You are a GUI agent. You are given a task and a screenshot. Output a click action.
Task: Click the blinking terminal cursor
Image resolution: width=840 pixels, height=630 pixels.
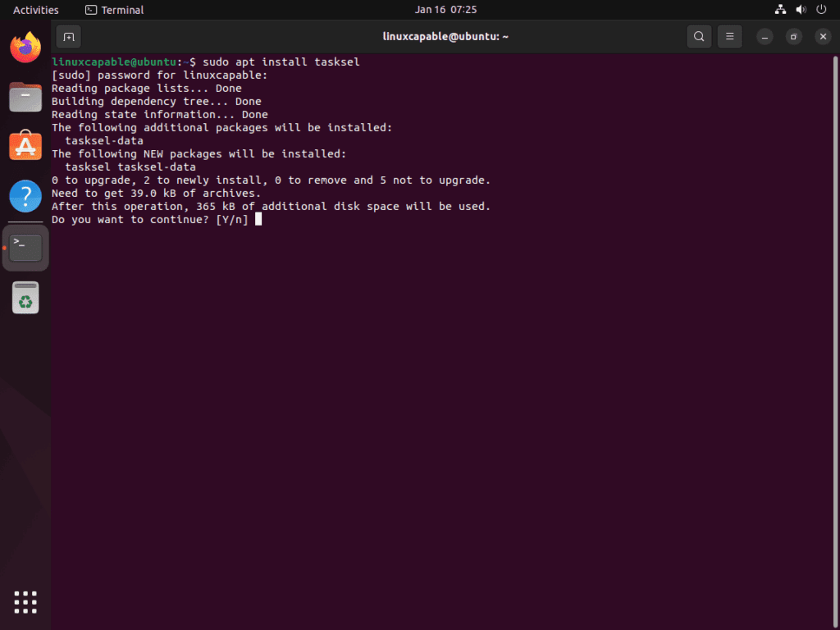pos(258,219)
